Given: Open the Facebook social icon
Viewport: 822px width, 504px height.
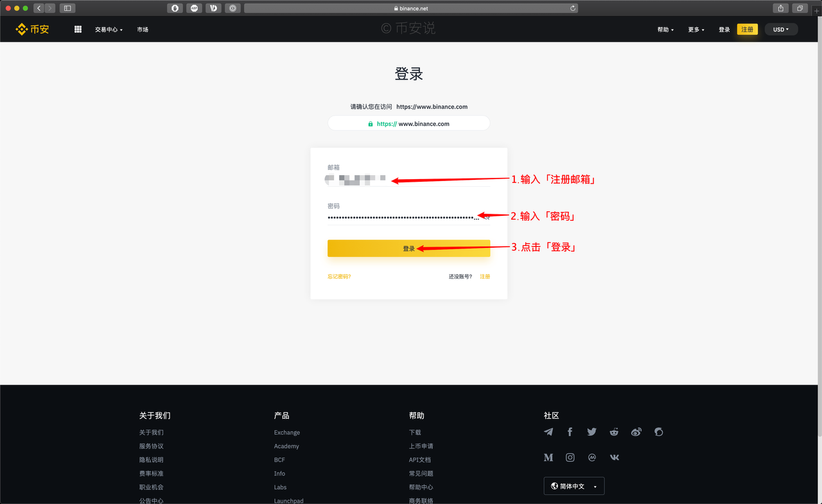Looking at the screenshot, I should (570, 432).
